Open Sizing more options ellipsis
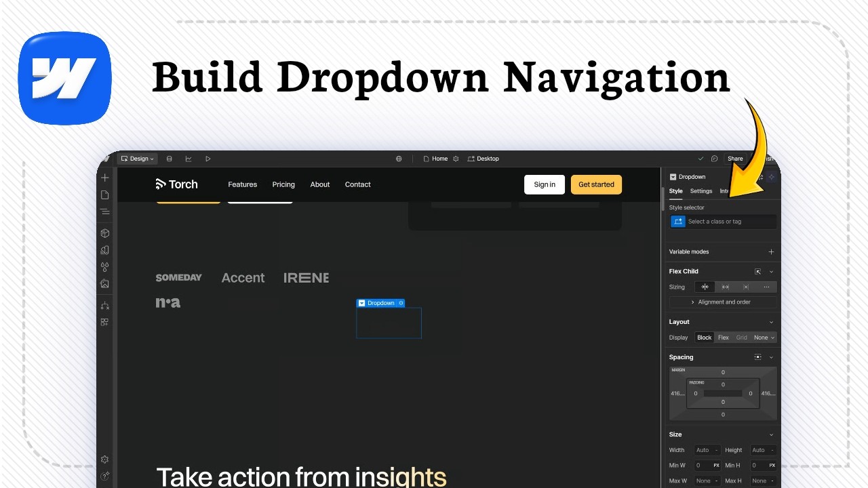This screenshot has width=868, height=488. pos(766,287)
